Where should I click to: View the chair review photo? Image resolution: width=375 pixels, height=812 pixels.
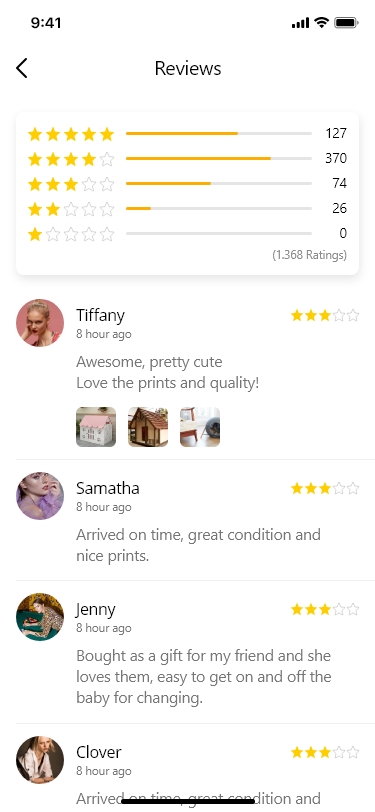pos(200,427)
